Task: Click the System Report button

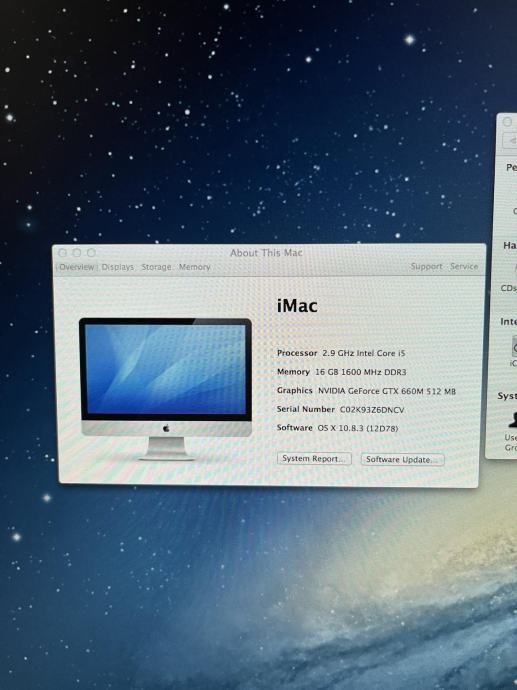Action: (314, 459)
